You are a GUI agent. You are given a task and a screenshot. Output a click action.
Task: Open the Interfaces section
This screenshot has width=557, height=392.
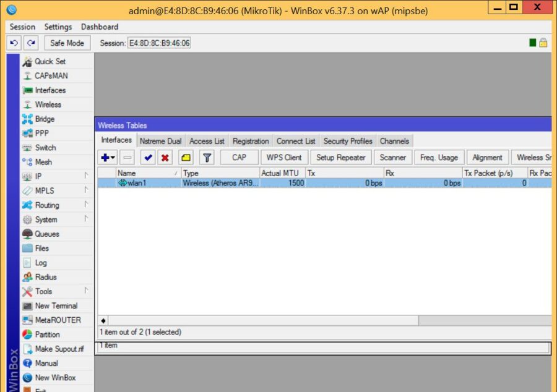[x=57, y=90]
